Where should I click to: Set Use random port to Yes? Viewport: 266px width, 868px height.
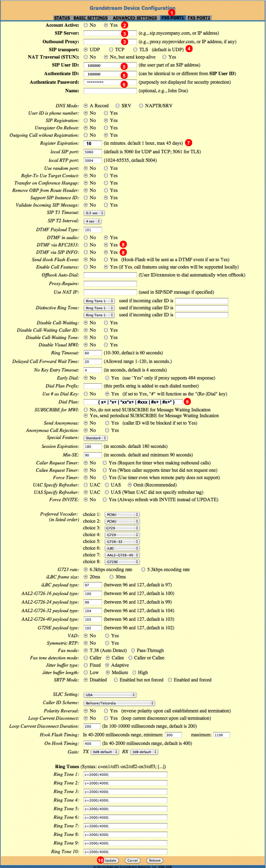point(106,168)
